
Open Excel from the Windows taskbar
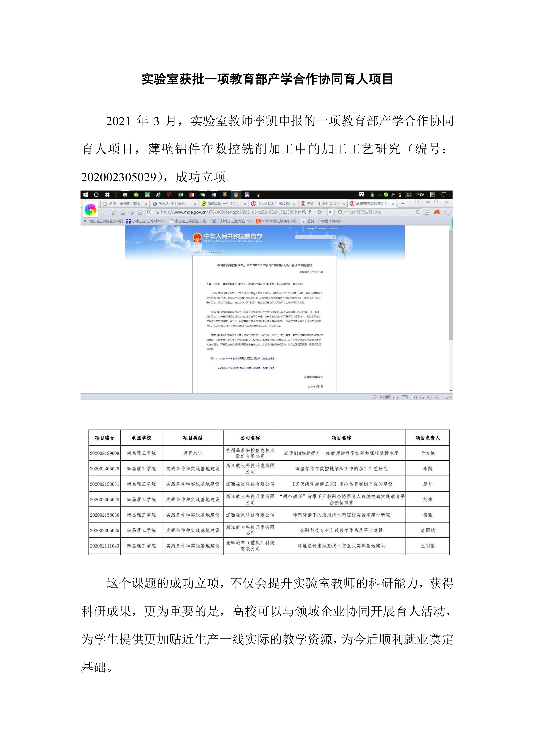click(180, 195)
